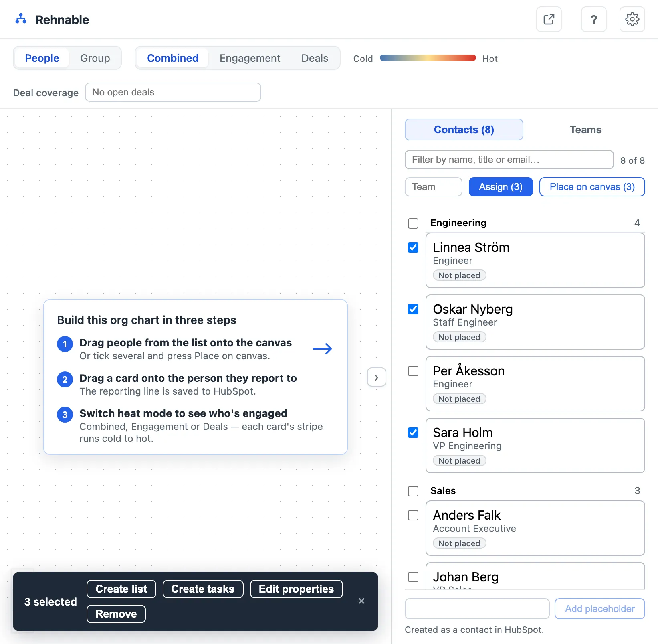Open the Contacts (8) tab
The width and height of the screenshot is (658, 644).
[464, 130]
